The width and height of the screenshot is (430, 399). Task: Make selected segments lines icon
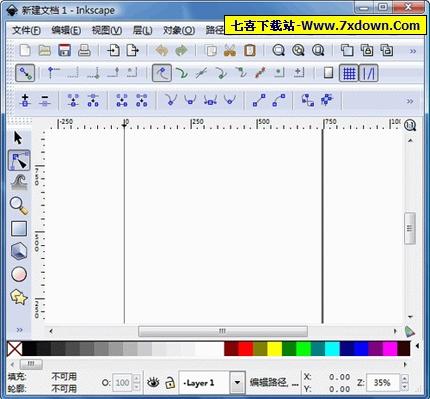259,100
